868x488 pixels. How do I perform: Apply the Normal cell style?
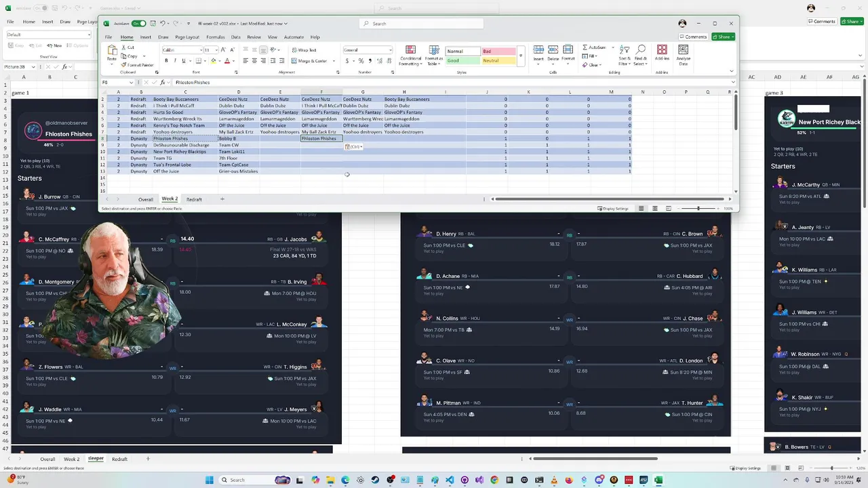point(462,51)
